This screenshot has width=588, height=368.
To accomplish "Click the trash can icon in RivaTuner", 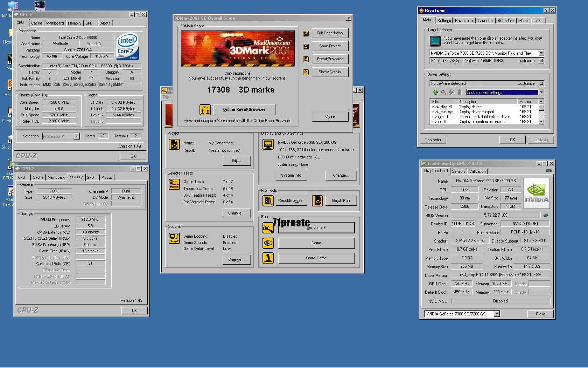I will [460, 92].
